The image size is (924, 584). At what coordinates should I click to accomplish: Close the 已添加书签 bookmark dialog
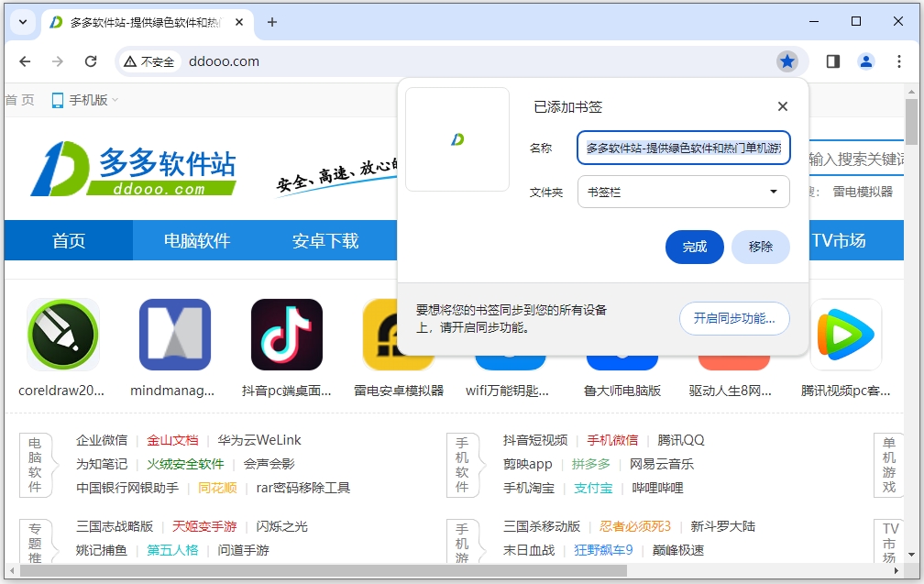(x=783, y=106)
